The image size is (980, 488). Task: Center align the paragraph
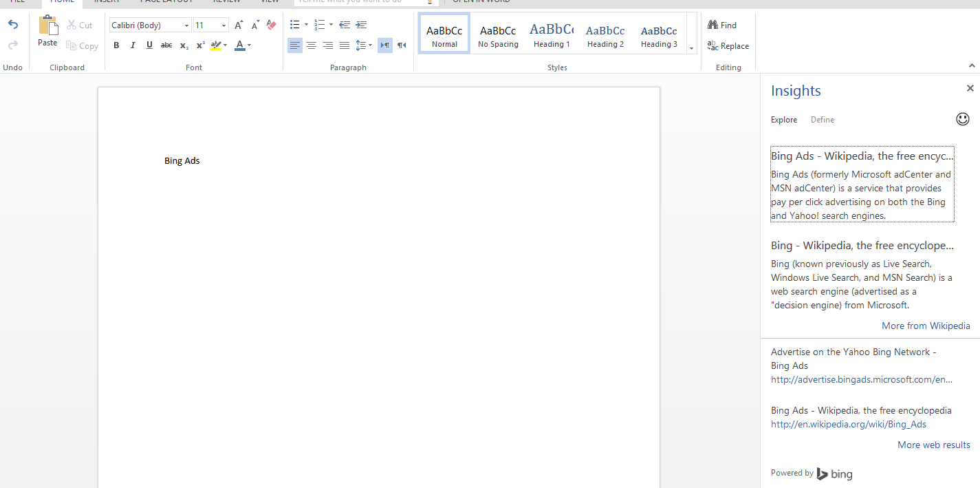(x=312, y=45)
